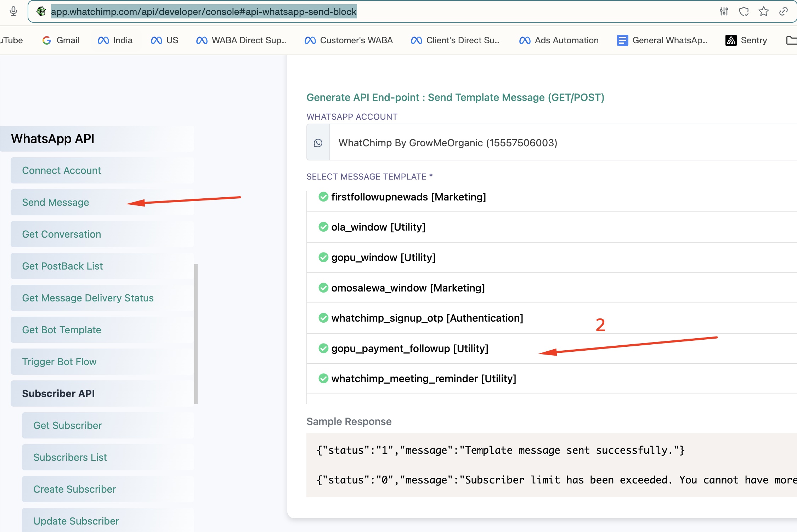The width and height of the screenshot is (797, 532).
Task: Open the Ads Automation bookmark
Action: pyautogui.click(x=559, y=40)
